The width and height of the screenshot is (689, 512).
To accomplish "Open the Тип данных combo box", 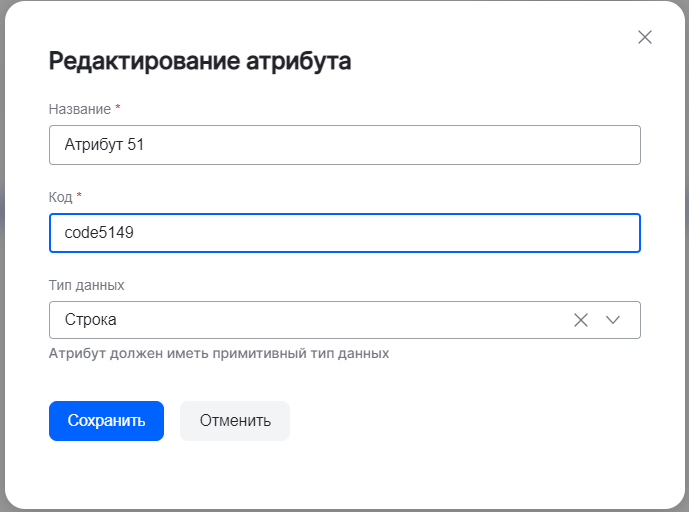I will coord(300,320).
